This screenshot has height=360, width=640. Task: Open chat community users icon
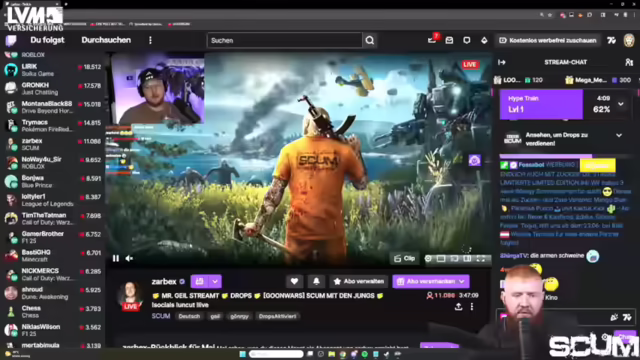pyautogui.click(x=629, y=62)
